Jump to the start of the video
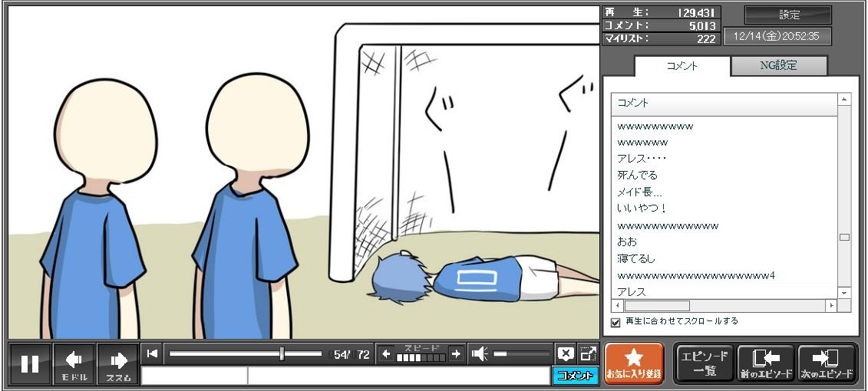Image resolution: width=868 pixels, height=391 pixels. tap(152, 353)
